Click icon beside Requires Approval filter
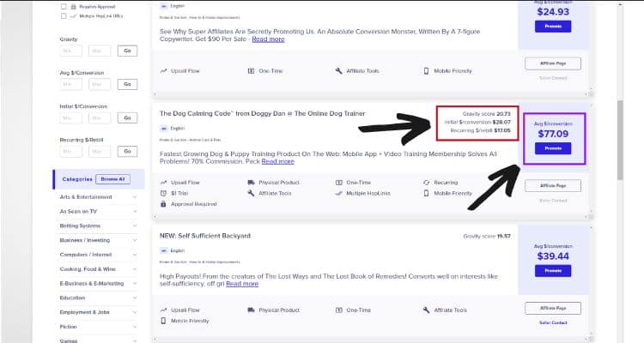Screen dimensions: 644x343 pos(74,7)
